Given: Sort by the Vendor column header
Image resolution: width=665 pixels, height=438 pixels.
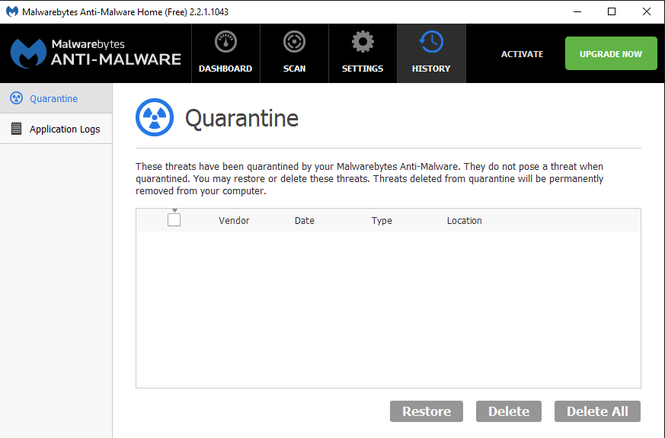Looking at the screenshot, I should (234, 220).
